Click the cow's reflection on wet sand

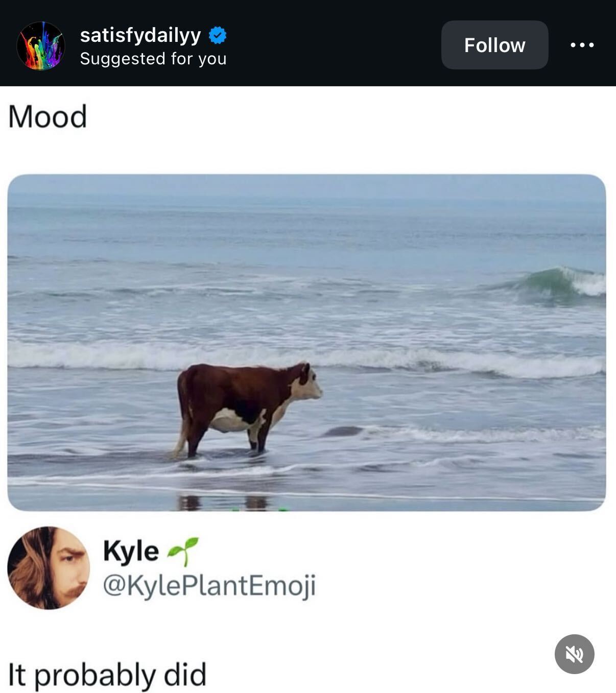(x=225, y=501)
